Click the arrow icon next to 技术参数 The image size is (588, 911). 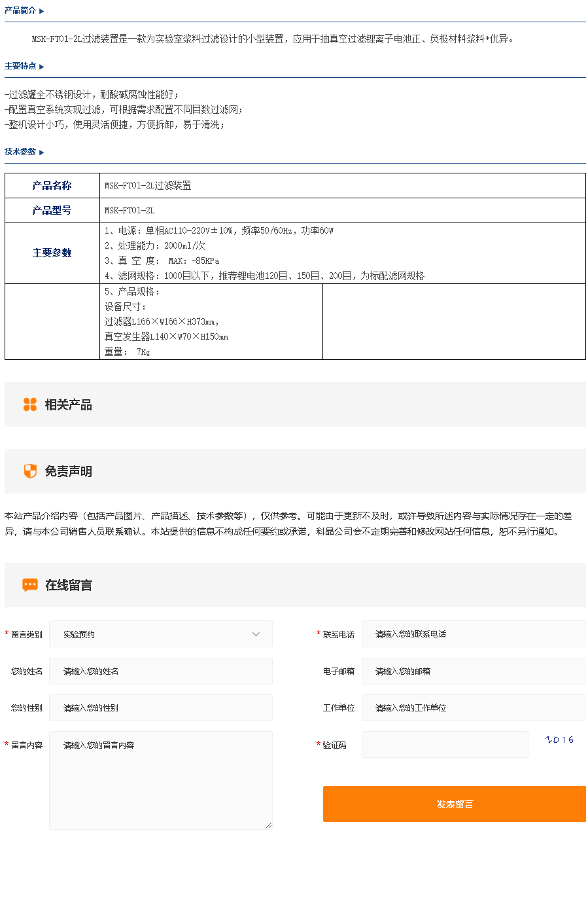point(42,152)
